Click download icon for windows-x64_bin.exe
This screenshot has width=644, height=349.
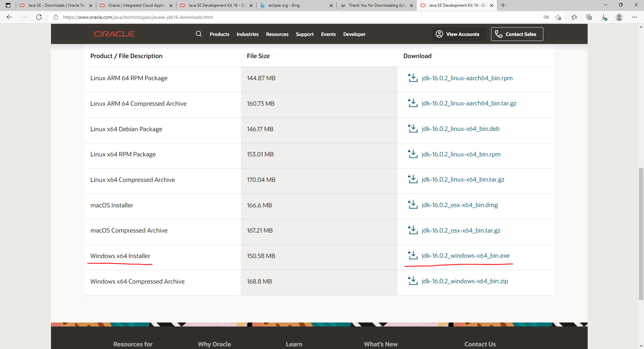[x=412, y=255]
